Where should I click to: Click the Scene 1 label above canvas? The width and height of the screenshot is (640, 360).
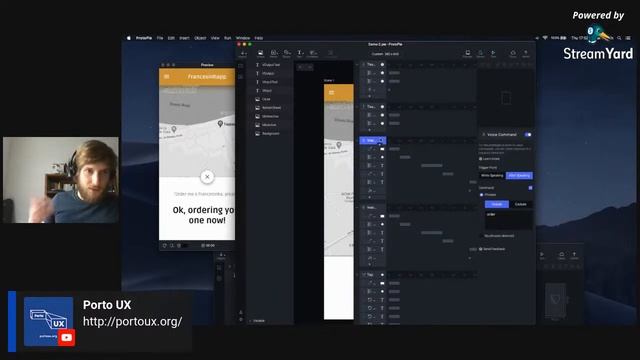(329, 80)
